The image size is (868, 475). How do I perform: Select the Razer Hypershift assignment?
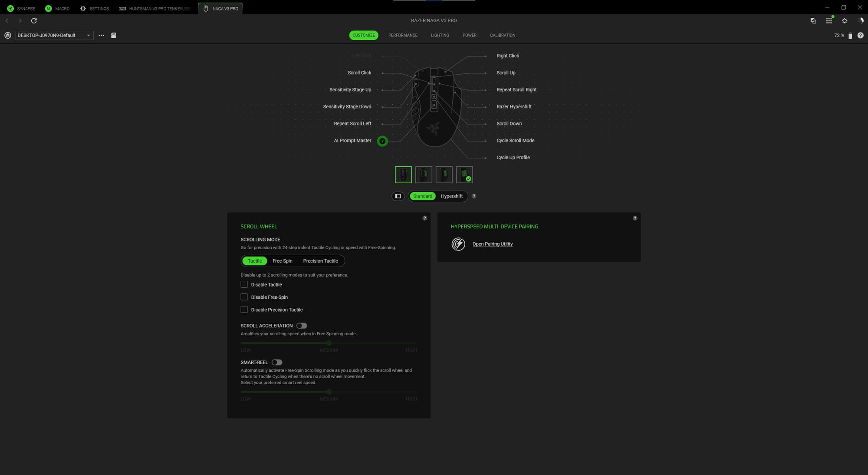pyautogui.click(x=514, y=107)
